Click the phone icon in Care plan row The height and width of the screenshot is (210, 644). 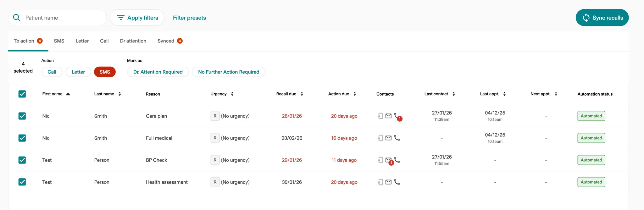(x=397, y=116)
